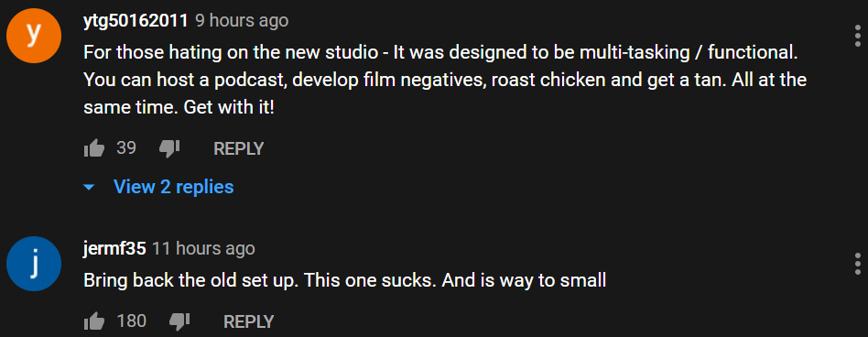868x337 pixels.
Task: Click the 39 likes count
Action: point(126,147)
